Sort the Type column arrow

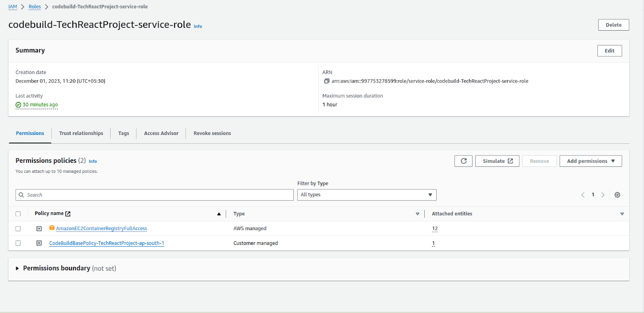[417, 214]
